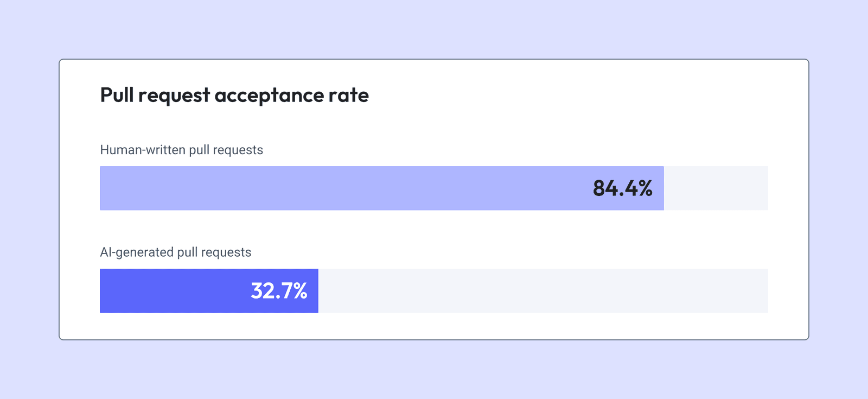The width and height of the screenshot is (868, 399).
Task: Click the word 'Pull' in the title
Action: (117, 95)
